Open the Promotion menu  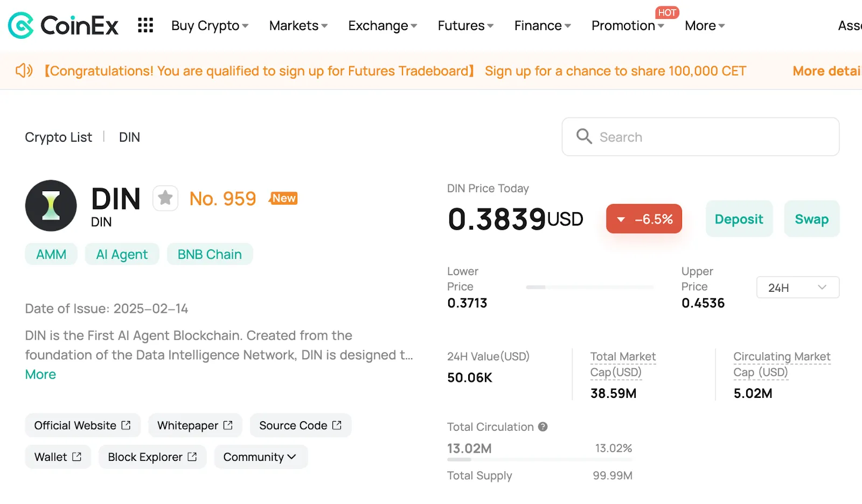pyautogui.click(x=628, y=25)
